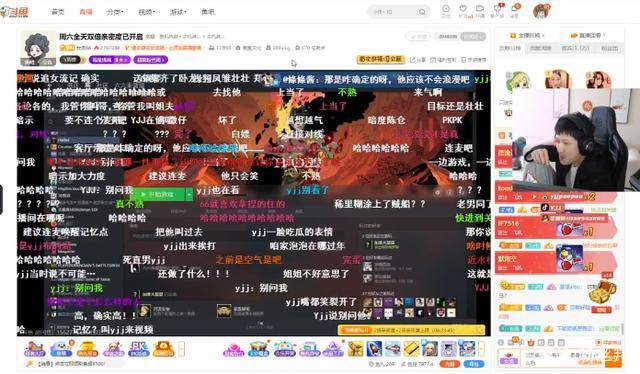Click the orange 充值 recharge button
640x374 pixels.
click(x=449, y=363)
